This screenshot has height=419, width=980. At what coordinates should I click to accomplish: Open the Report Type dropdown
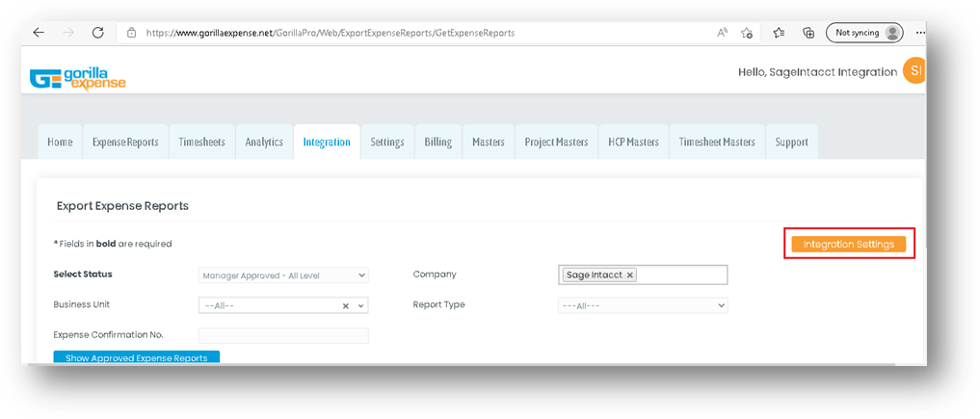tap(643, 305)
